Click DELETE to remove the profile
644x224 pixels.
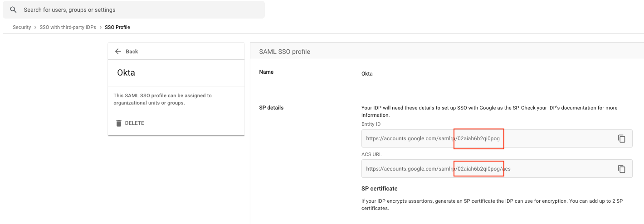[x=135, y=123]
